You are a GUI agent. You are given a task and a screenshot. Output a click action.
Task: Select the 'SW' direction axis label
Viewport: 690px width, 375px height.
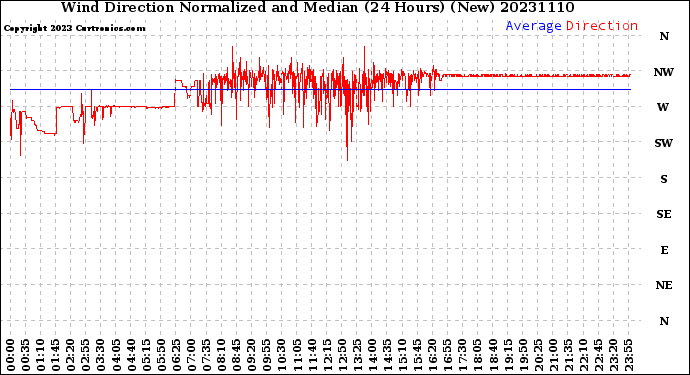point(664,143)
